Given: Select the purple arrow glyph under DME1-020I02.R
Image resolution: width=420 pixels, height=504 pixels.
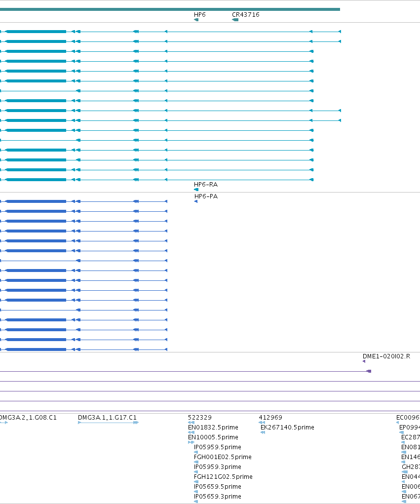Looking at the screenshot, I should 364,361.
